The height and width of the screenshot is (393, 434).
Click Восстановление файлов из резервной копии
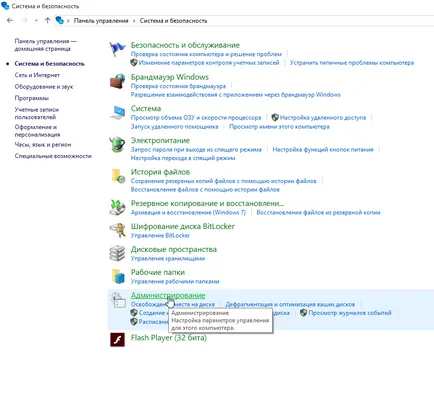(x=318, y=212)
